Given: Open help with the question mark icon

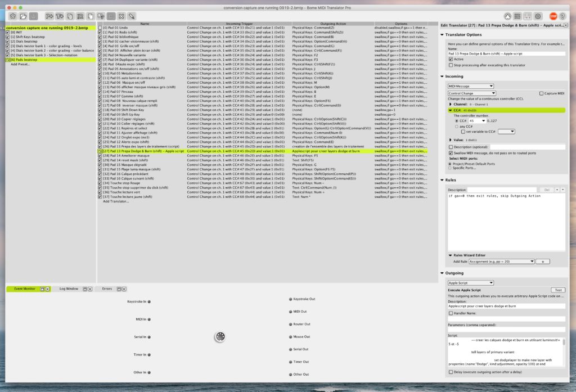Looking at the screenshot, I should click(x=562, y=16).
